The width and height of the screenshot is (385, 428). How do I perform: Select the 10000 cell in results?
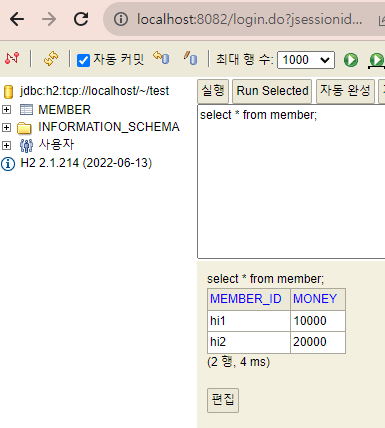(x=318, y=321)
